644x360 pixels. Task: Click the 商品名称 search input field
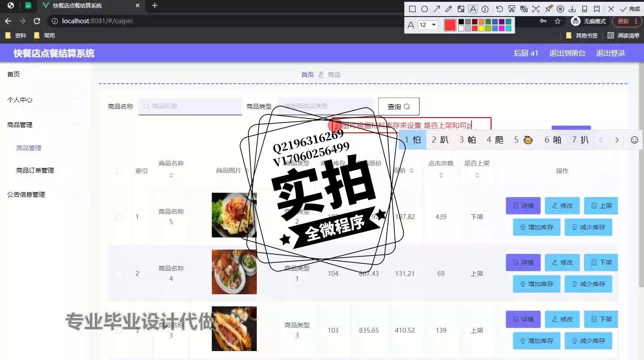point(190,106)
